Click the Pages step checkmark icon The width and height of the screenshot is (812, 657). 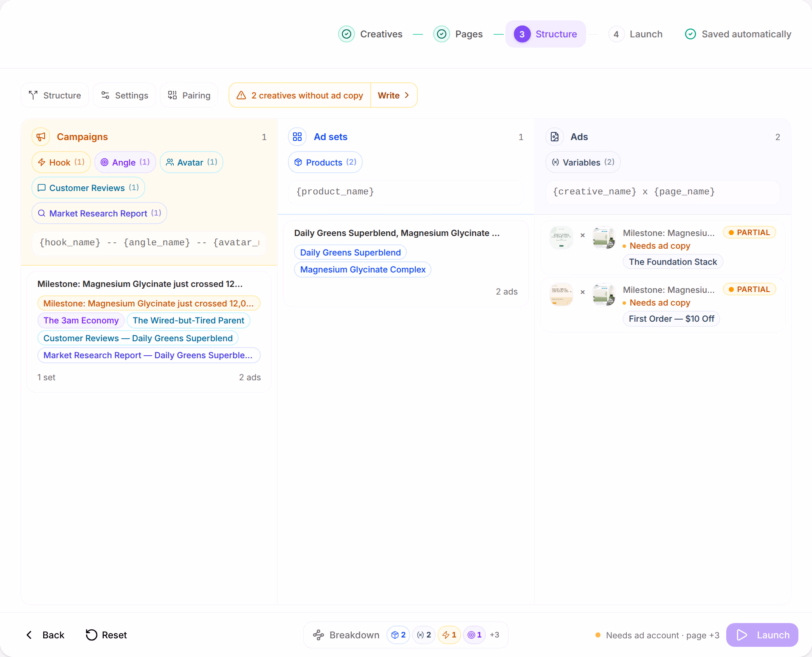click(442, 34)
